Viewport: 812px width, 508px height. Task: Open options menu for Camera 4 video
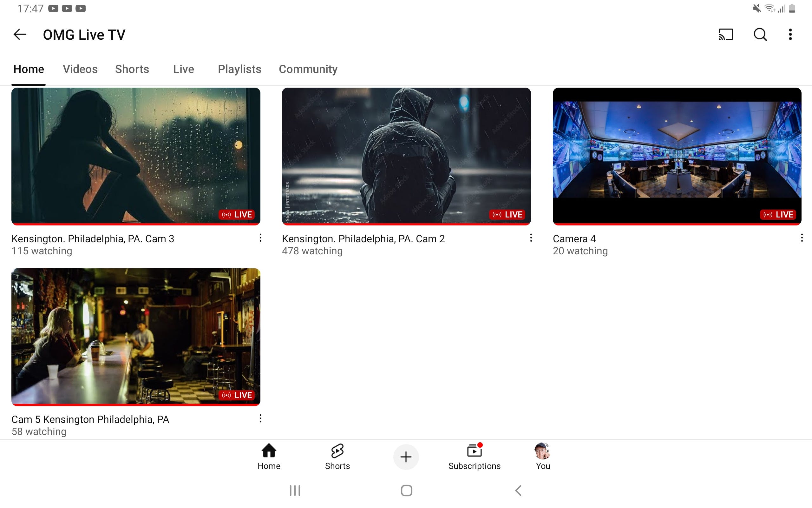pyautogui.click(x=802, y=238)
